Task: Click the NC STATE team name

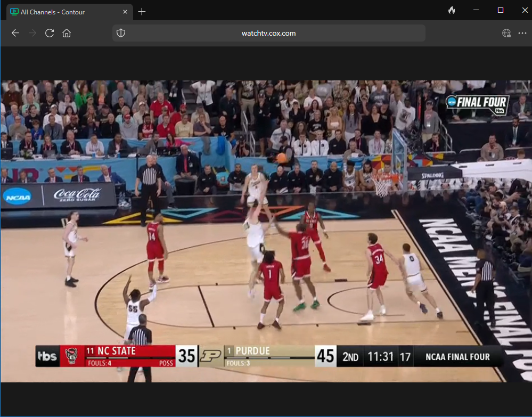Action: pyautogui.click(x=117, y=351)
